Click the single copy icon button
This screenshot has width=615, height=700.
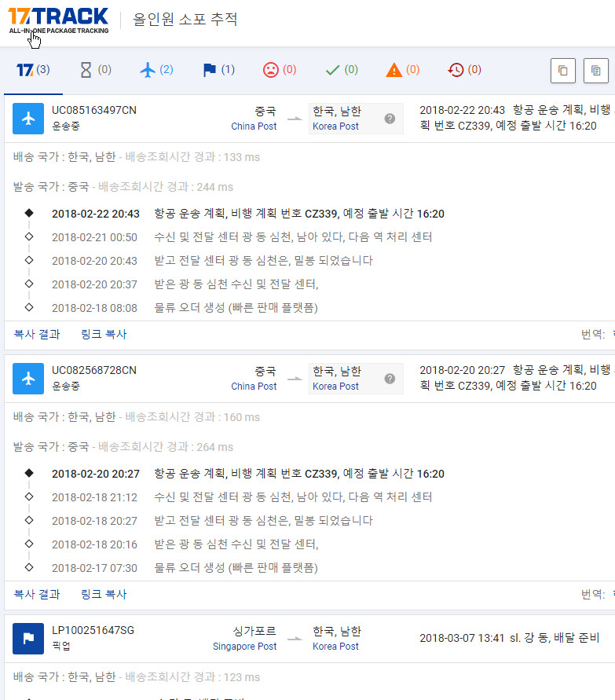[x=562, y=71]
